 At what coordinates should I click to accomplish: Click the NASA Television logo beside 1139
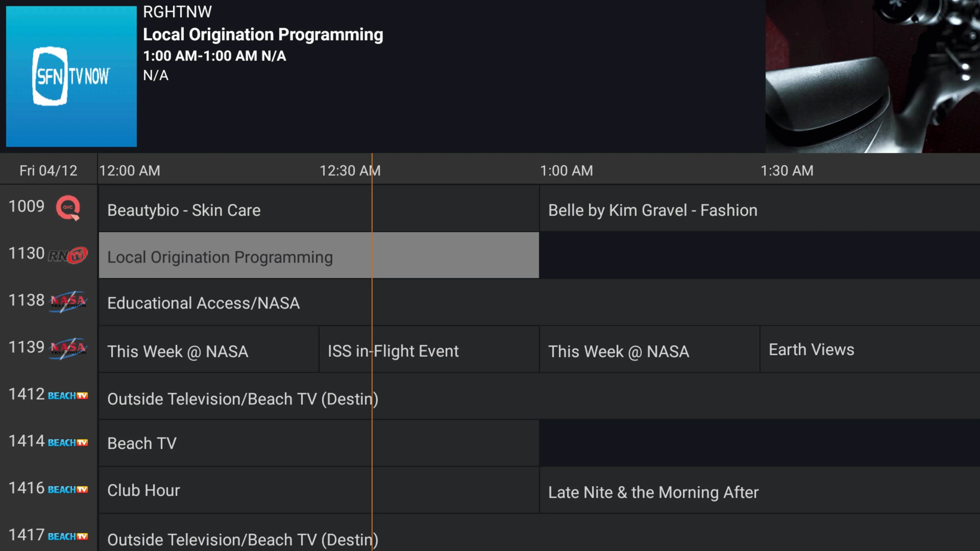pos(68,349)
